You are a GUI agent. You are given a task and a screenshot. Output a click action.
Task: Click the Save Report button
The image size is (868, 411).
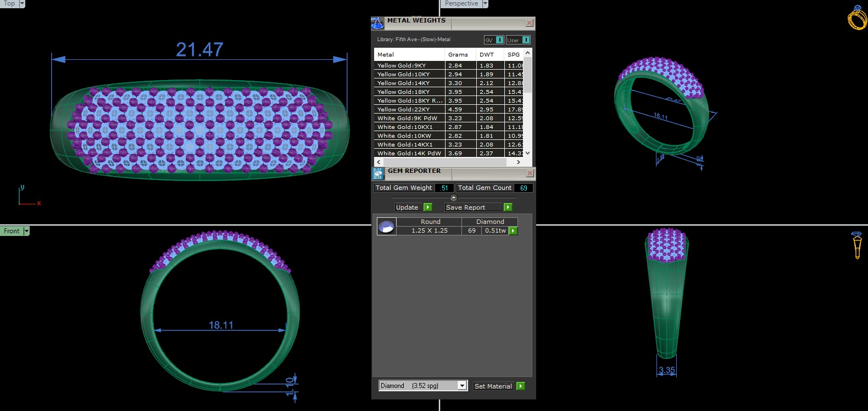[x=478, y=207]
